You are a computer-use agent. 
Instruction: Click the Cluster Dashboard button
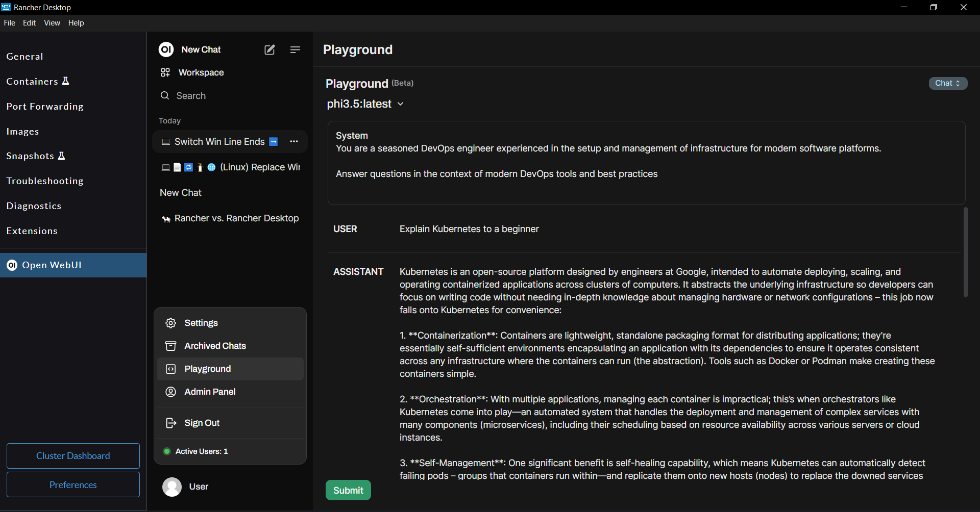[73, 456]
